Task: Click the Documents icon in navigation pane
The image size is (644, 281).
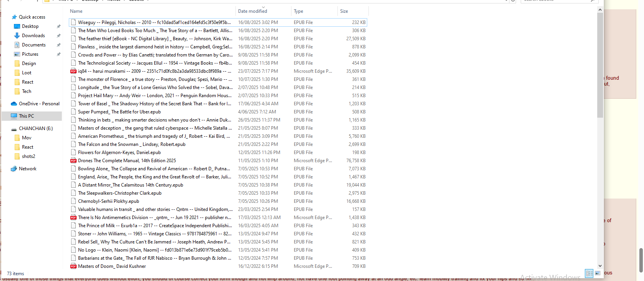Action: [17, 45]
